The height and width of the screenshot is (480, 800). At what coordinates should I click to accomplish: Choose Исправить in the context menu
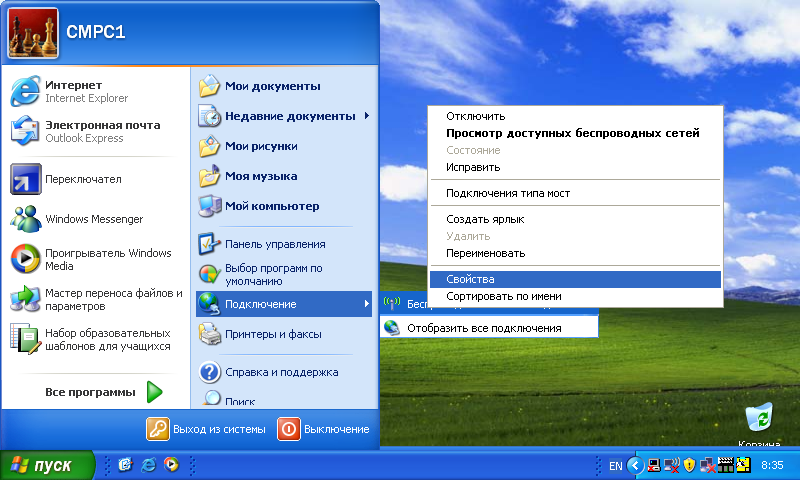(x=576, y=167)
